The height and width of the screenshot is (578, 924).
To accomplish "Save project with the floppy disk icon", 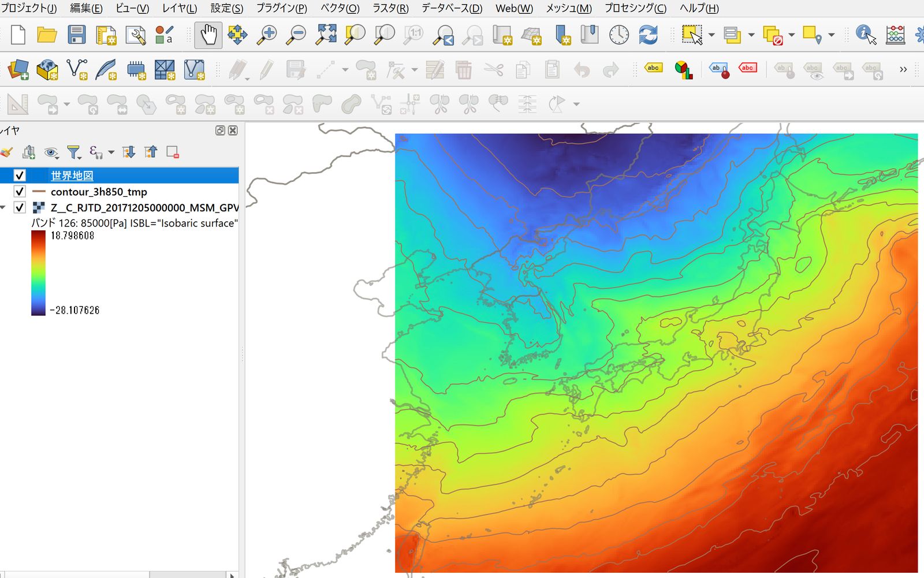I will pyautogui.click(x=76, y=35).
